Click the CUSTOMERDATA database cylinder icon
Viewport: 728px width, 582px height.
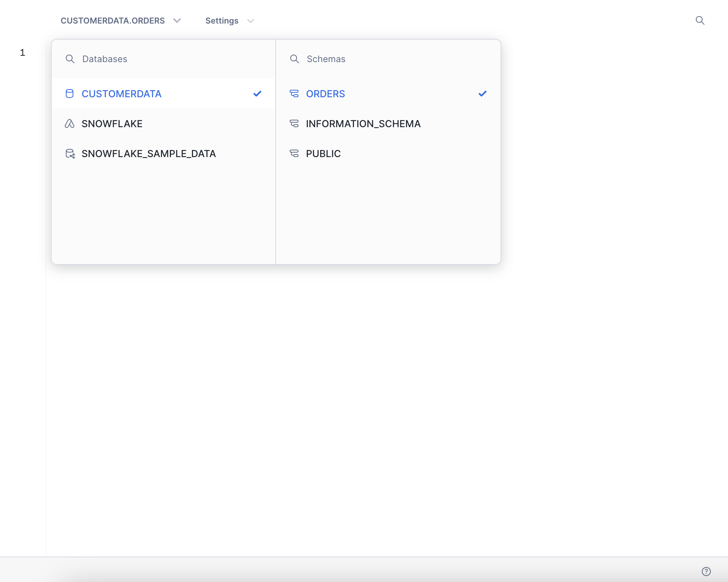70,94
